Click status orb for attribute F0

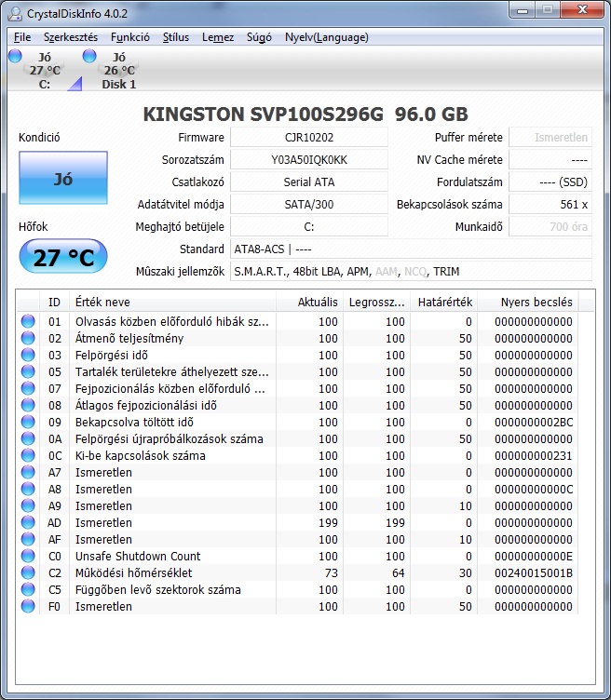tap(28, 606)
